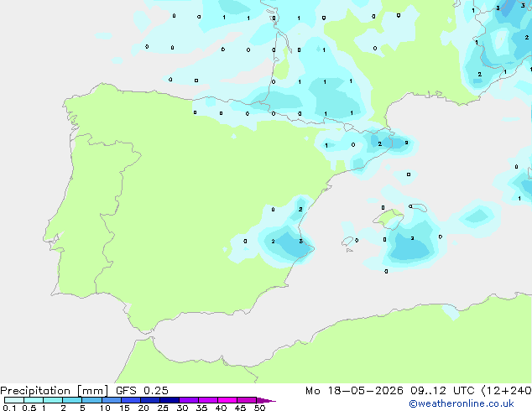Pick legend swatch between 15 and 20
532x411 pixels.
(131, 400)
